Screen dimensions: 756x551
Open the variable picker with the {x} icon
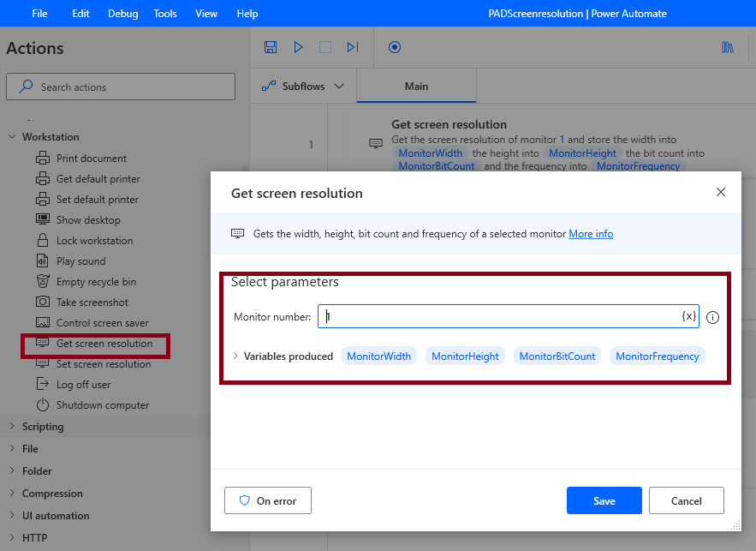pyautogui.click(x=689, y=316)
